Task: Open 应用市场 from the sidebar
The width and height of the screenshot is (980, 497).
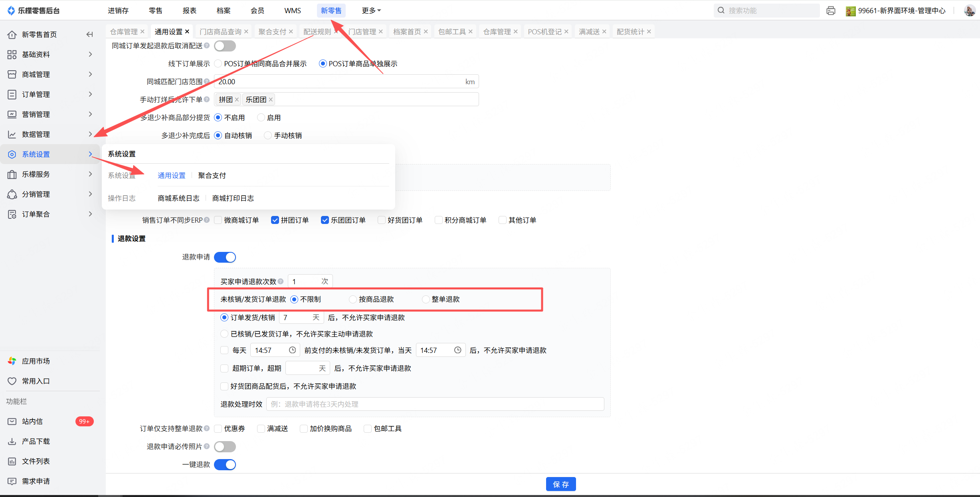Action: [x=36, y=361]
